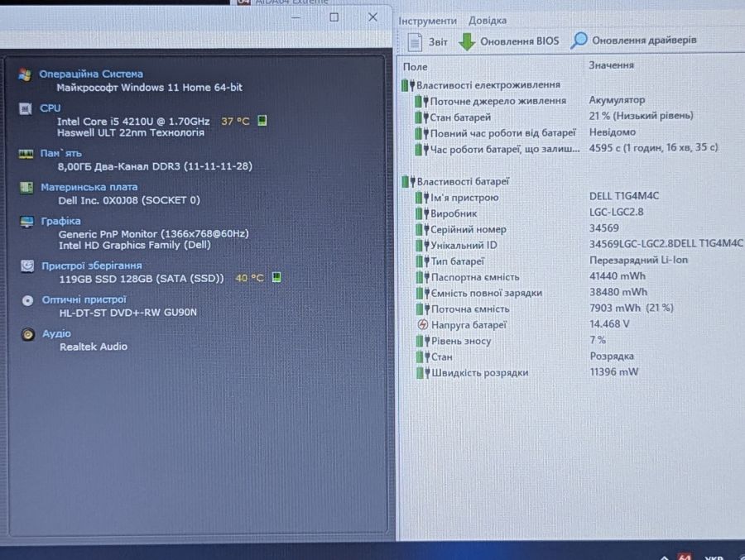745x560 pixels.
Task: Select the Властивості електроживлення group row
Action: tap(481, 85)
